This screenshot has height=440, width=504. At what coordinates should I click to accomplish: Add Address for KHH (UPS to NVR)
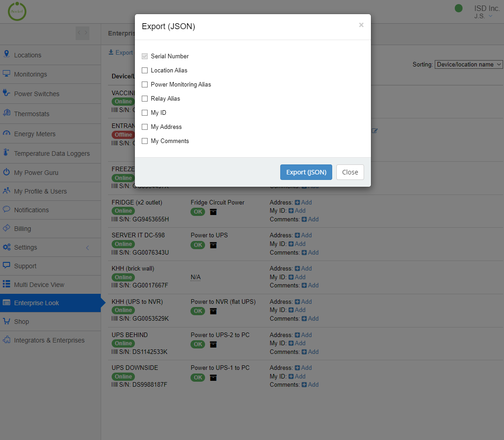(x=303, y=302)
